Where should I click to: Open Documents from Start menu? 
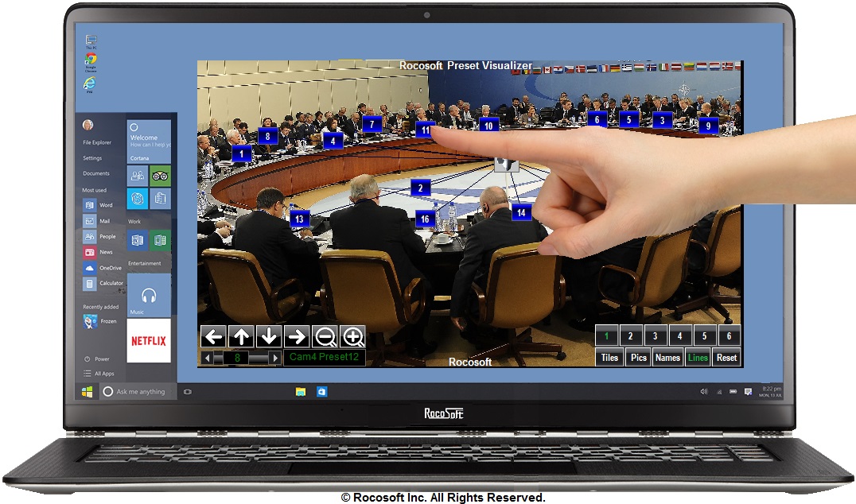[x=96, y=173]
